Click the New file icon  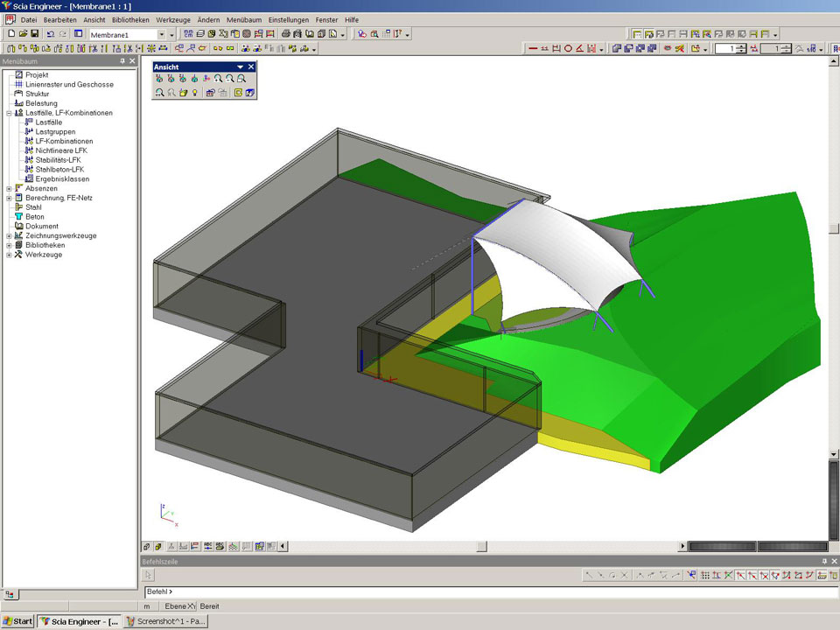point(10,34)
